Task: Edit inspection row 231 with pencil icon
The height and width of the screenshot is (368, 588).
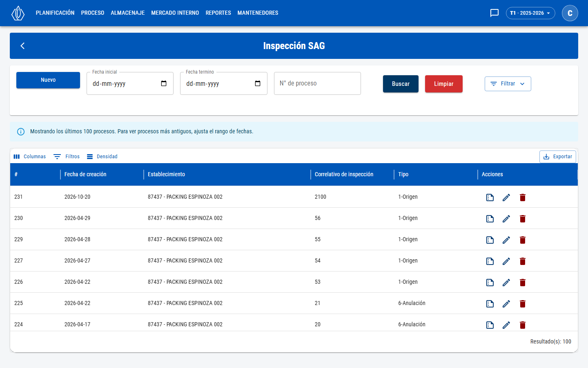Action: pos(506,197)
